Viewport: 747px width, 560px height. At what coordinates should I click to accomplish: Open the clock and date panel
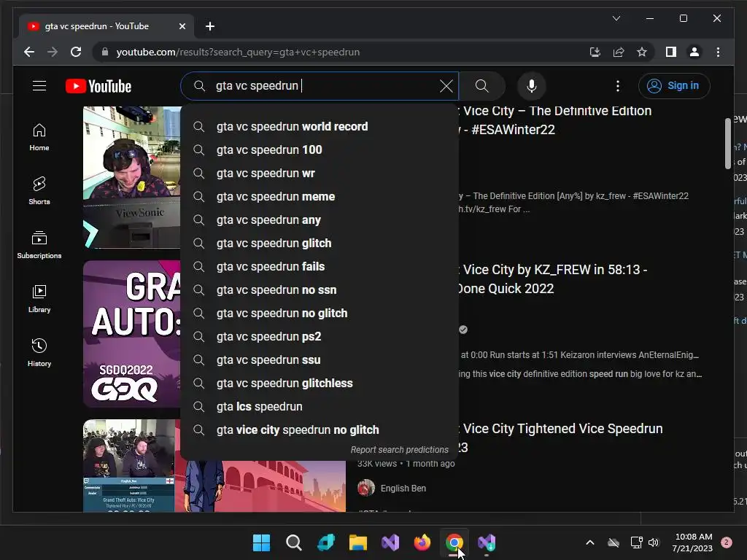pyautogui.click(x=693, y=542)
